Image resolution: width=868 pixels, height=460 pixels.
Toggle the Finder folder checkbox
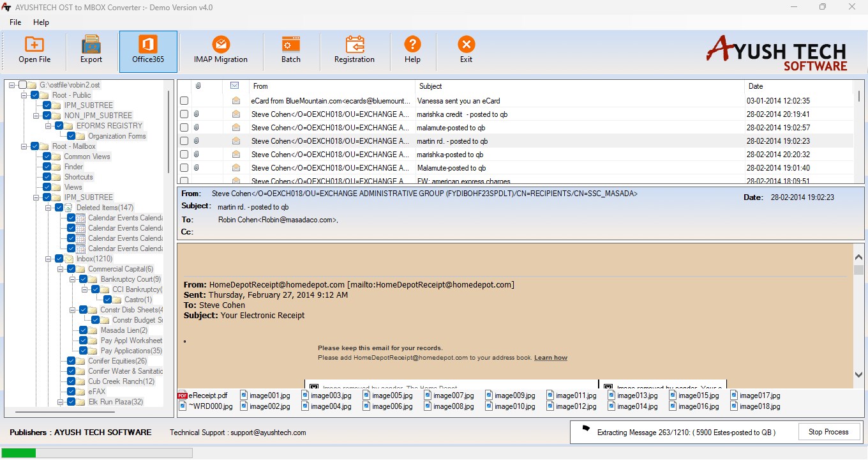point(47,167)
